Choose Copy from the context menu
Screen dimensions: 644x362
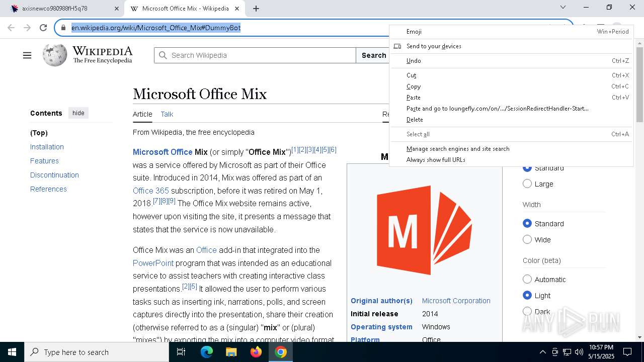tap(511, 86)
